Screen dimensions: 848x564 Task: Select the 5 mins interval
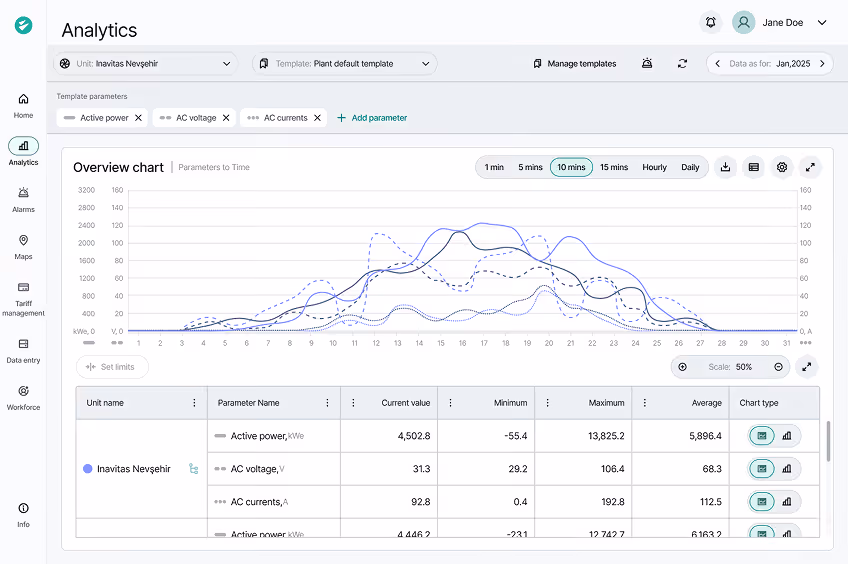pyautogui.click(x=530, y=167)
